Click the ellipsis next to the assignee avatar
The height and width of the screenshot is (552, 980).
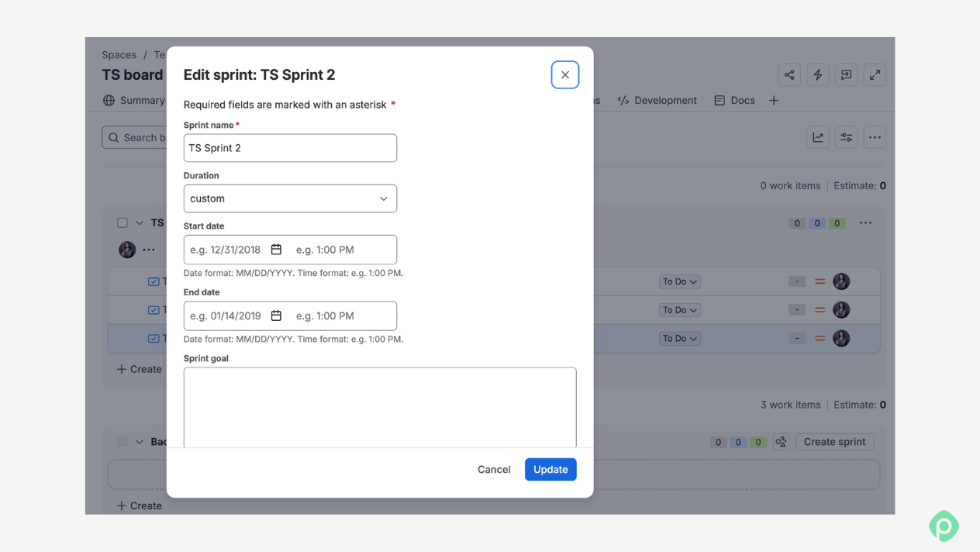click(149, 250)
